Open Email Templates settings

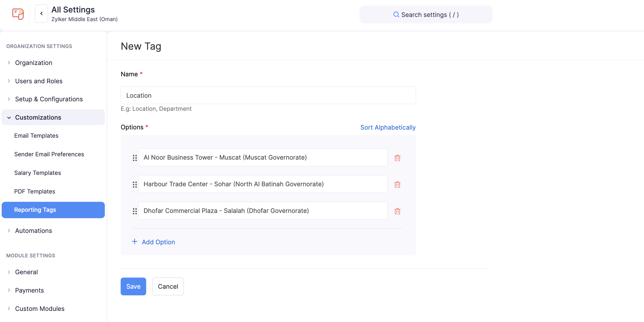(36, 136)
